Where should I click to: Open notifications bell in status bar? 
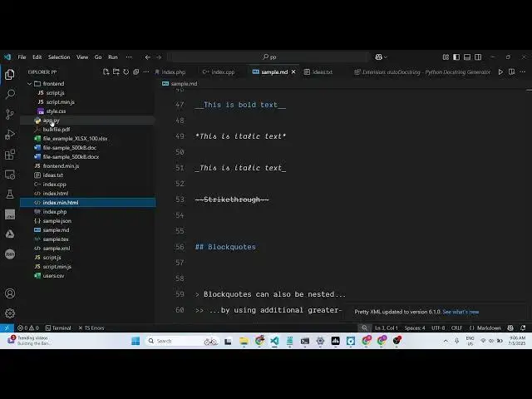[x=523, y=328]
